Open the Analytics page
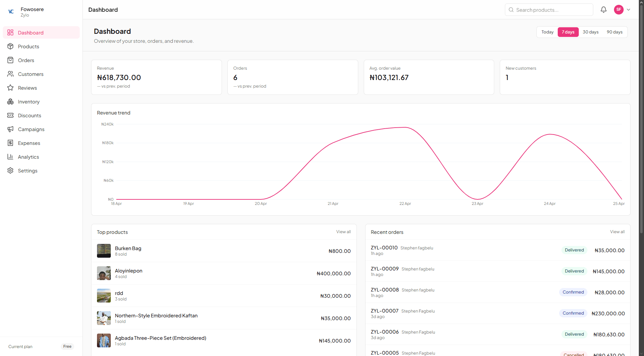 point(41,157)
